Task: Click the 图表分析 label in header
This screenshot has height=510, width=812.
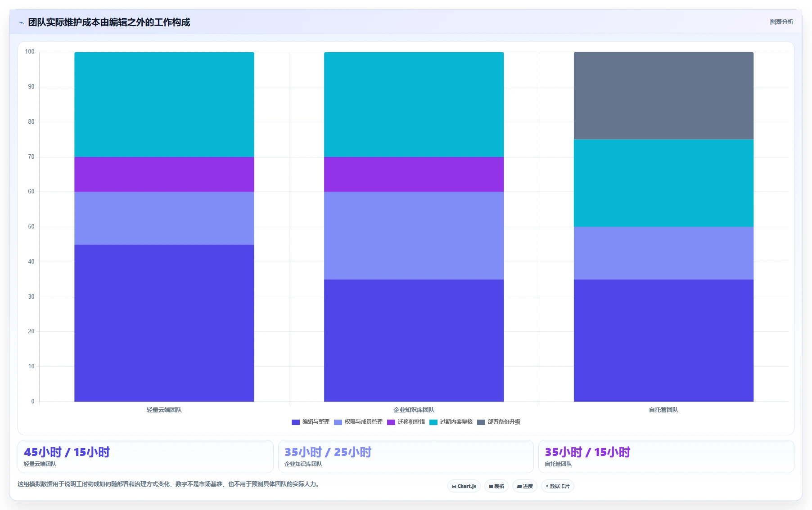Action: tap(781, 22)
